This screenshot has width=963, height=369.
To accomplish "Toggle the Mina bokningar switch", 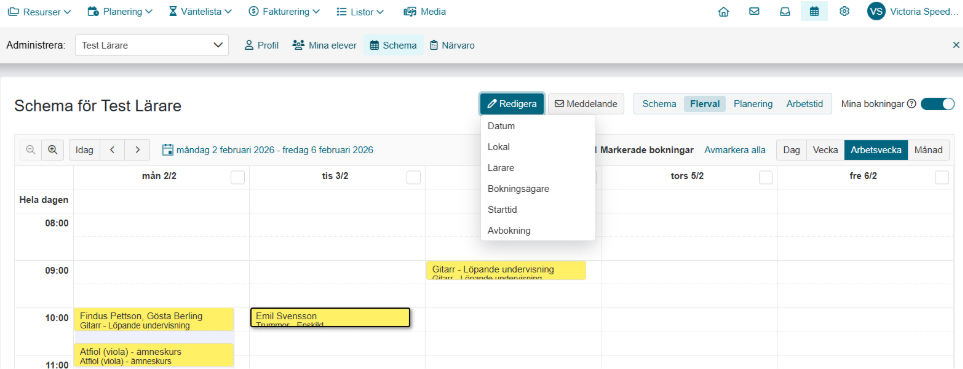I will click(938, 104).
